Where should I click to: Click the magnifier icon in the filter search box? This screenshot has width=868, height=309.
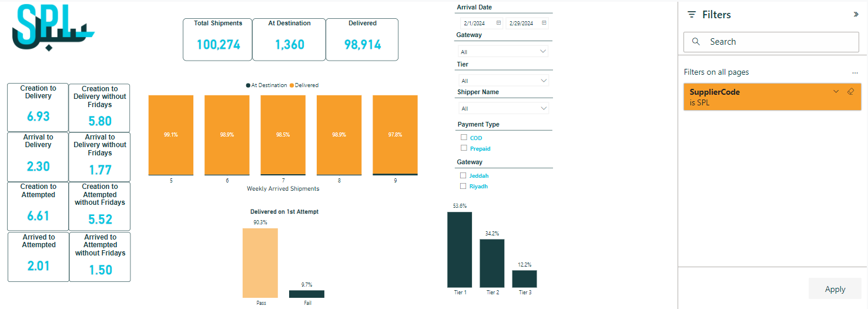click(x=696, y=42)
